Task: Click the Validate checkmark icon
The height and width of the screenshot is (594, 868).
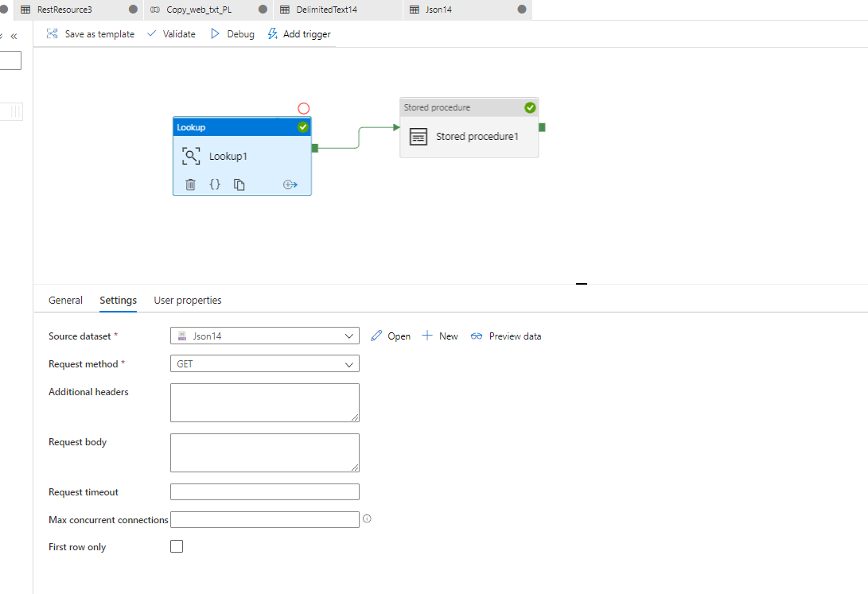Action: (x=152, y=33)
